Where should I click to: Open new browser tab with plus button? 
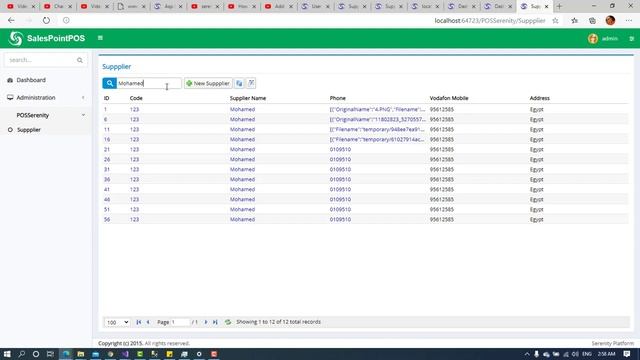(559, 6)
